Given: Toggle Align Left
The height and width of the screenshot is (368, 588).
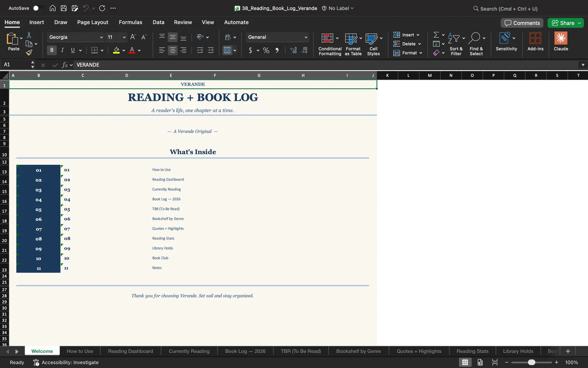Looking at the screenshot, I should tap(162, 50).
